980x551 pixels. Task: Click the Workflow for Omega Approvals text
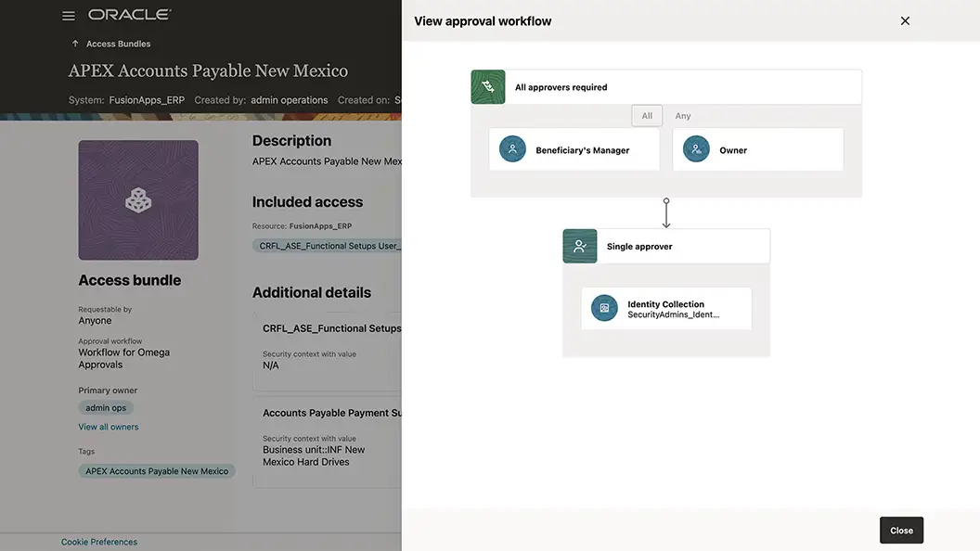123,359
